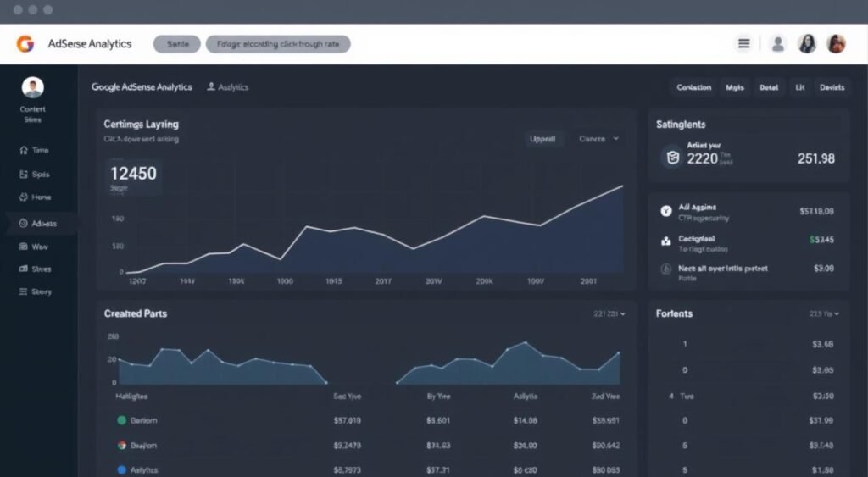Image resolution: width=868 pixels, height=477 pixels.
Task: Click the $37.71 table cell
Action: [x=438, y=470]
